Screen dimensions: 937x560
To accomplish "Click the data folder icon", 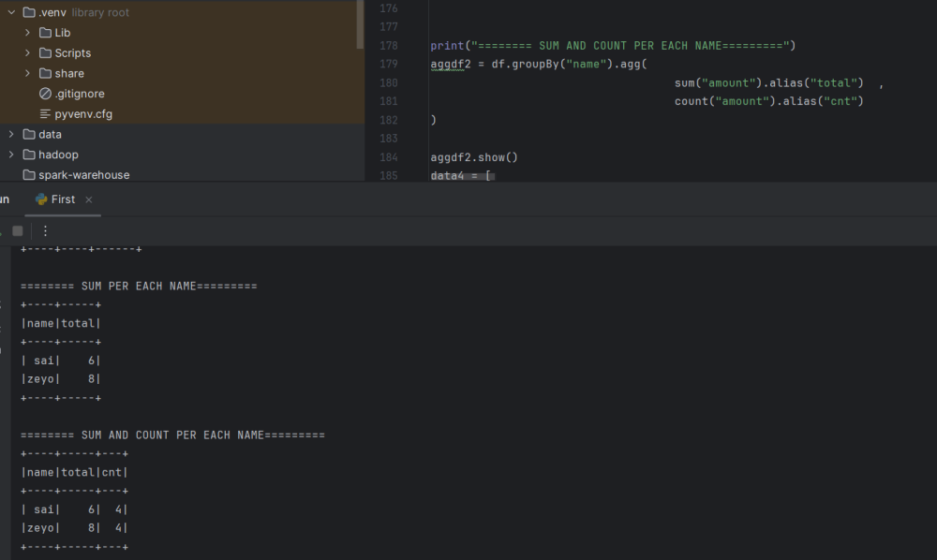I will pos(29,134).
